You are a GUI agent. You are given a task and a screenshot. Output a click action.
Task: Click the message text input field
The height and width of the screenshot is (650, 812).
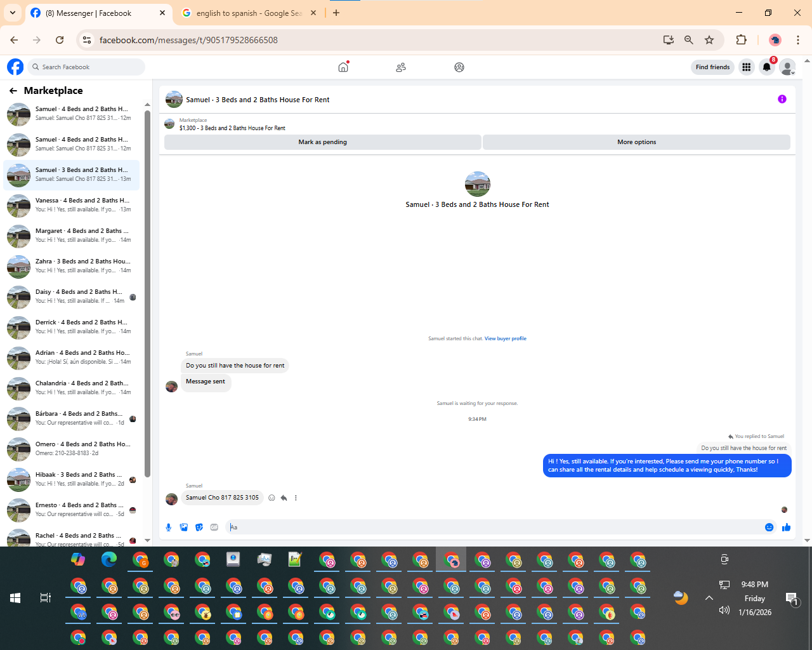pyautogui.click(x=494, y=527)
